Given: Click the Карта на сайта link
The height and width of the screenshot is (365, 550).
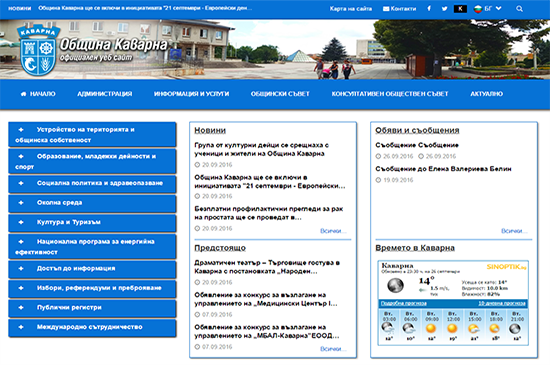Looking at the screenshot, I should point(351,9).
